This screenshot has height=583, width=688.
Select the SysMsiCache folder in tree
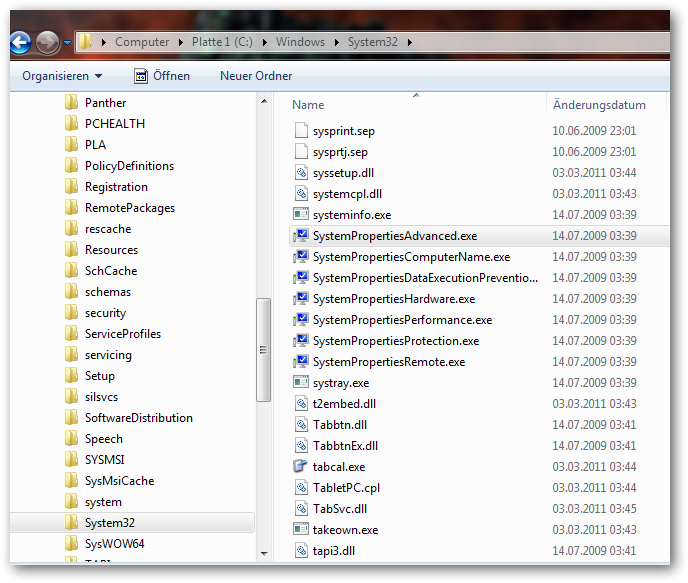(119, 481)
